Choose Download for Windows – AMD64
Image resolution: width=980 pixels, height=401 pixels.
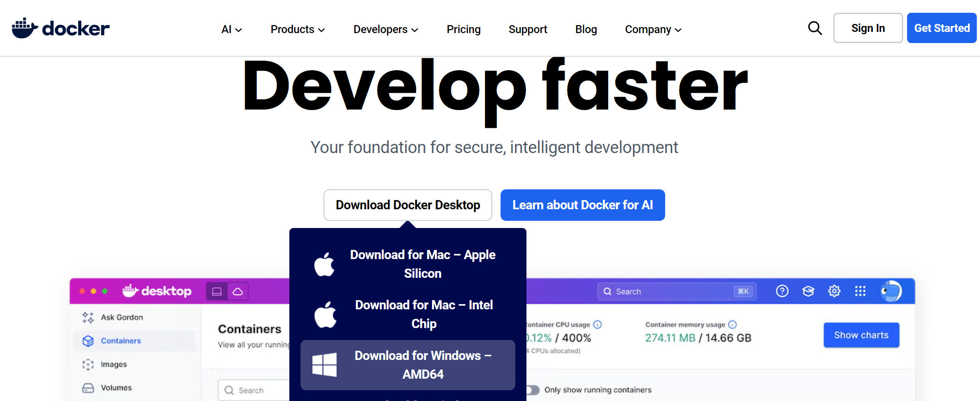coord(408,365)
